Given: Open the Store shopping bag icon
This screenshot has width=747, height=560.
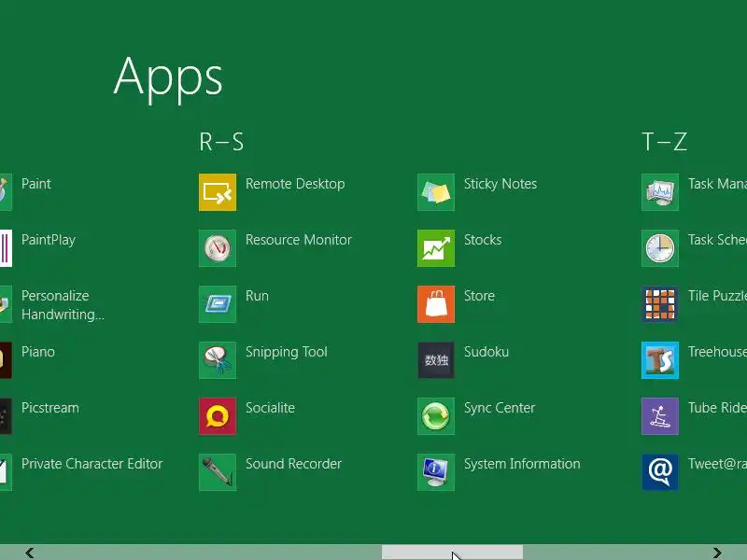Looking at the screenshot, I should (436, 304).
